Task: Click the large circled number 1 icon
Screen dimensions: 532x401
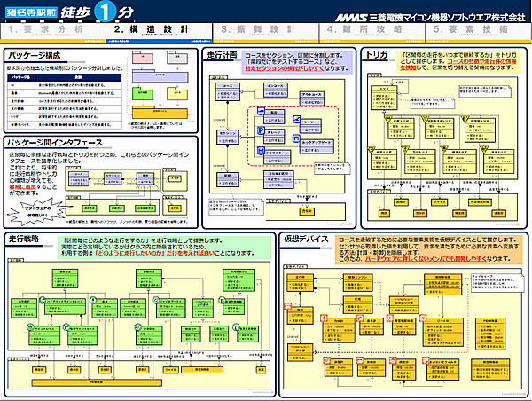Action: pyautogui.click(x=106, y=12)
